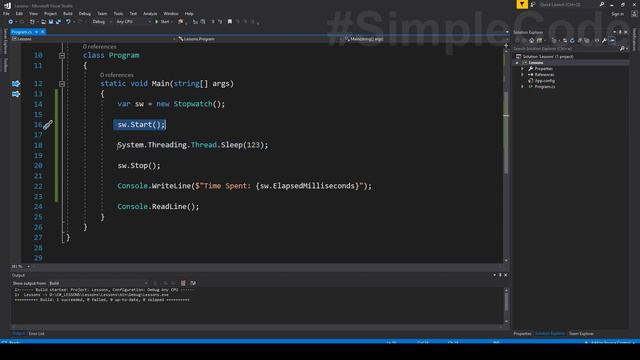Open the Tools menu
The width and height of the screenshot is (640, 360).
coord(118,13)
